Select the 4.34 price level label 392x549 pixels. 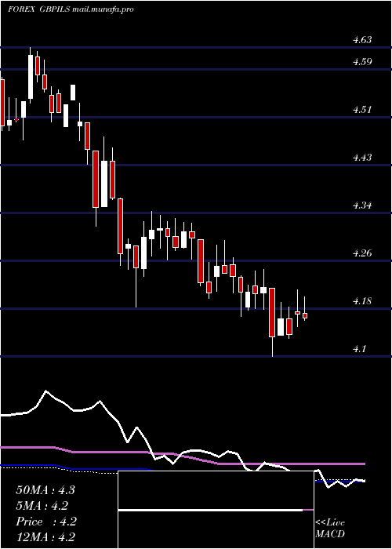pyautogui.click(x=362, y=205)
